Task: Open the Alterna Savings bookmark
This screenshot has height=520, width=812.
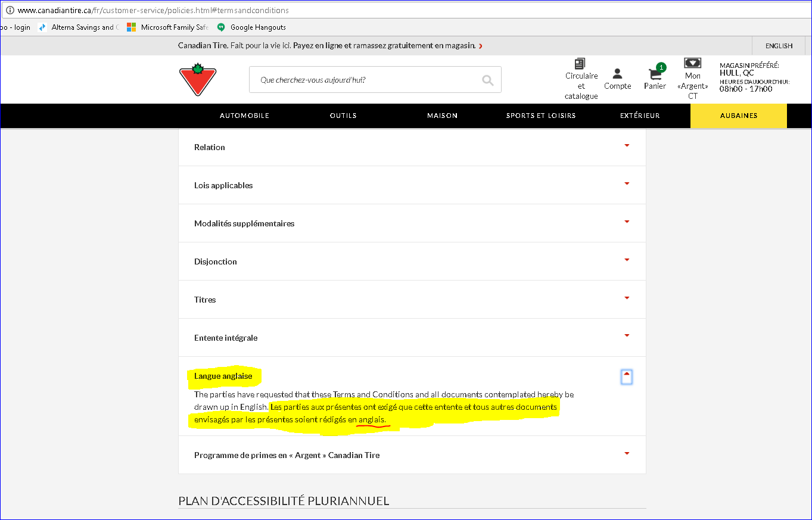Action: point(78,27)
